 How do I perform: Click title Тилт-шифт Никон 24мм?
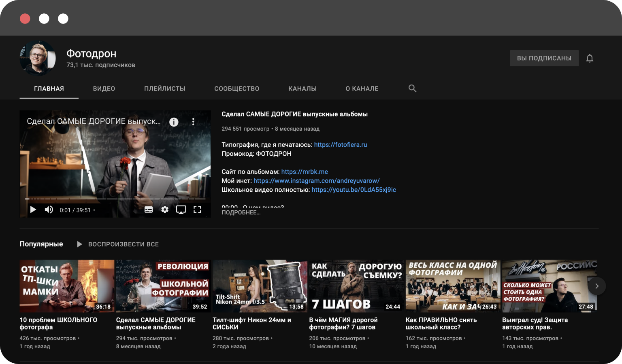click(252, 324)
